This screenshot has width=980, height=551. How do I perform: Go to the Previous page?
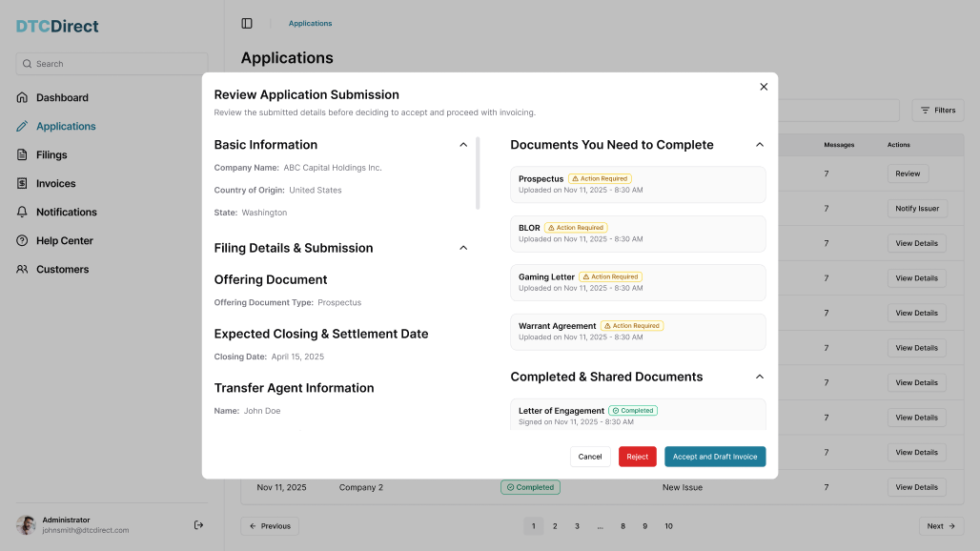pos(270,526)
